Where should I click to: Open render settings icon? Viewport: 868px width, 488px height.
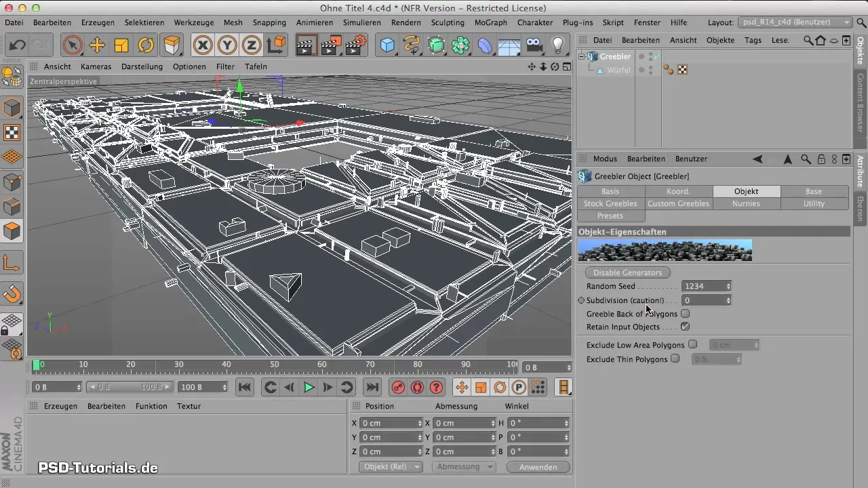356,45
